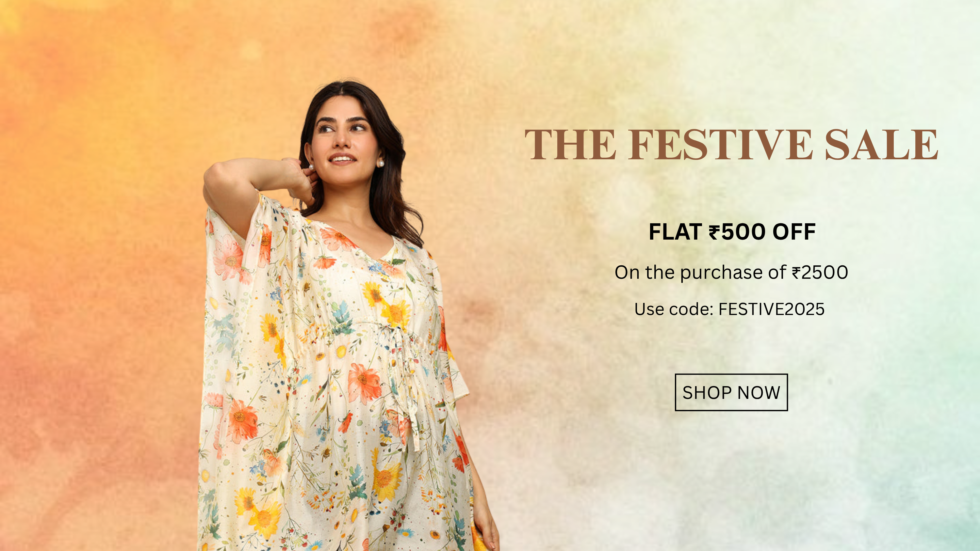Select the FLAT ₹500 OFF text
Screen dimensions: 980x551
pos(732,231)
